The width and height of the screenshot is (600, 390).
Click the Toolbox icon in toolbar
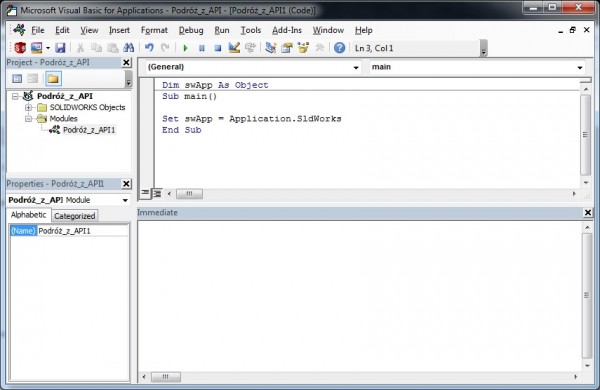[x=319, y=48]
